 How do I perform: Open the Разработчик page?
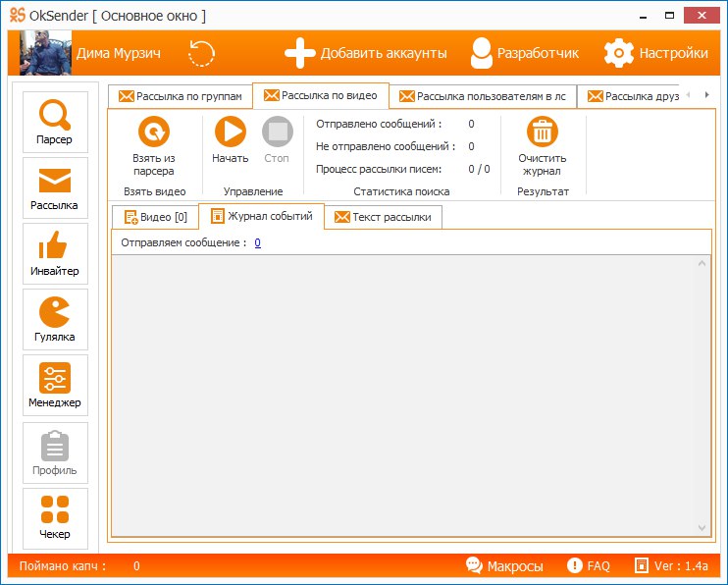point(524,53)
